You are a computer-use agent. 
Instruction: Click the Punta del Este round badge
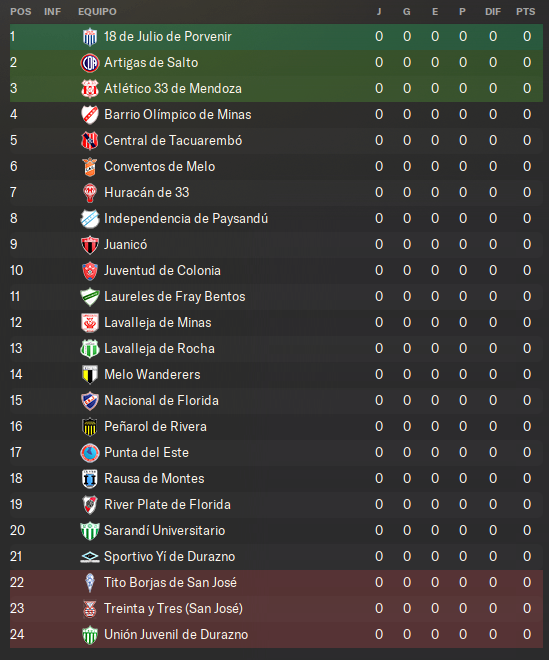click(x=90, y=452)
